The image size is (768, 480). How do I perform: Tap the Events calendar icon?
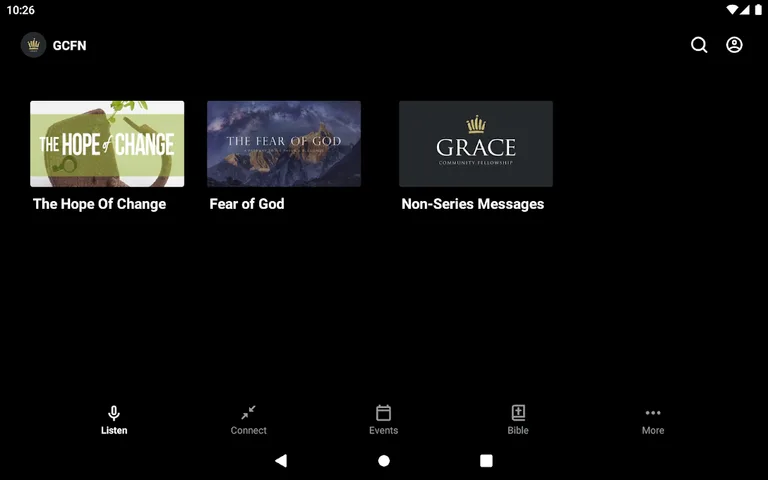point(383,413)
